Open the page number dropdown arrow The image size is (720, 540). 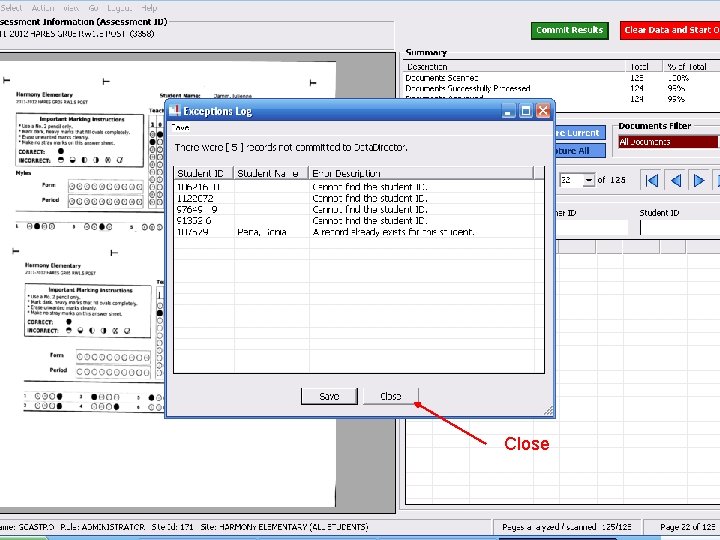pos(589,180)
